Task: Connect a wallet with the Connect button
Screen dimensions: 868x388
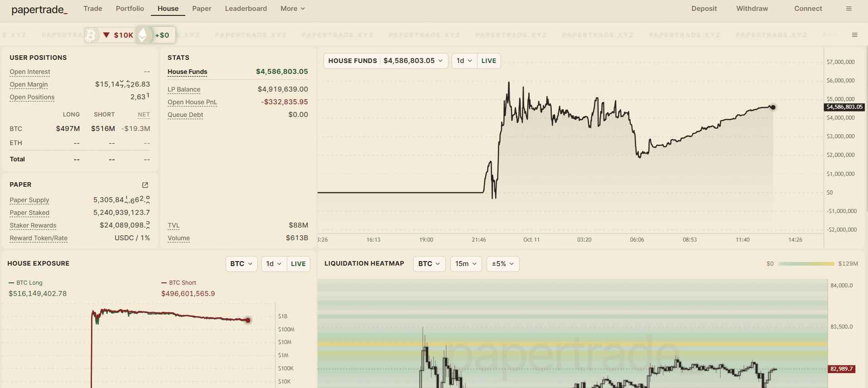Action: click(808, 9)
